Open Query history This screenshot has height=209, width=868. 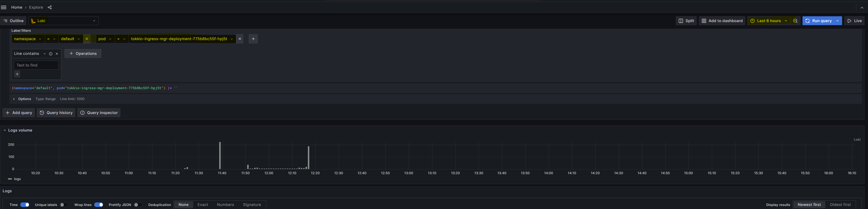[x=56, y=113]
